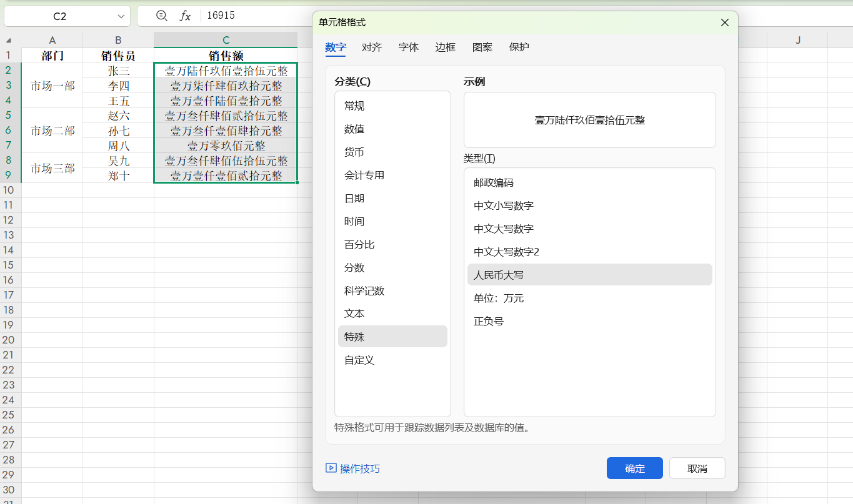
Task: Cancel the dialog via 取消 button
Action: click(697, 468)
